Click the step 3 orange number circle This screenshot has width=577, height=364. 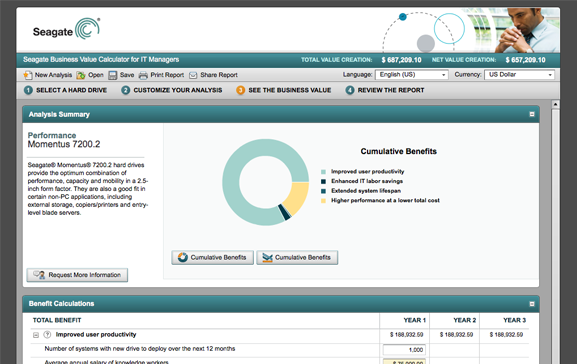click(x=240, y=90)
